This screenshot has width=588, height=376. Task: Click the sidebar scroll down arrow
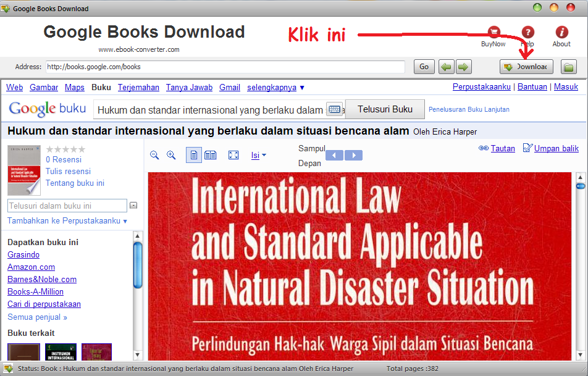click(137, 354)
